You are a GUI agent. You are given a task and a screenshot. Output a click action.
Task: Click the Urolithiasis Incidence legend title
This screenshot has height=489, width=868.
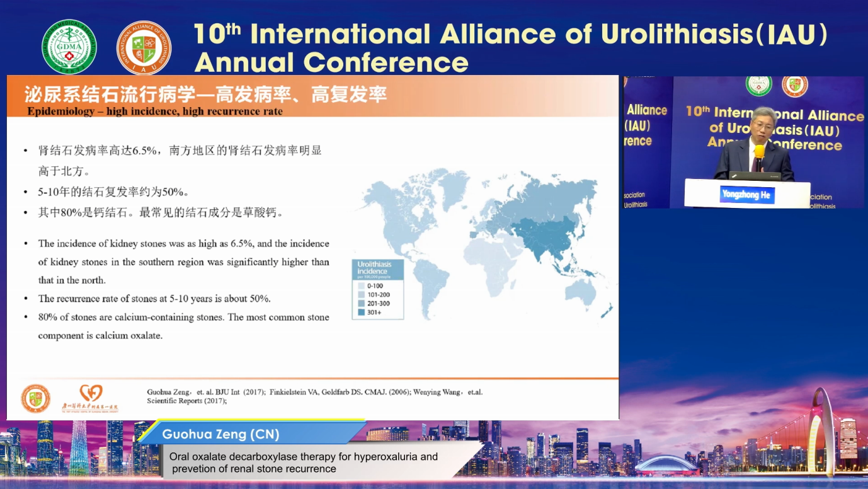(373, 268)
